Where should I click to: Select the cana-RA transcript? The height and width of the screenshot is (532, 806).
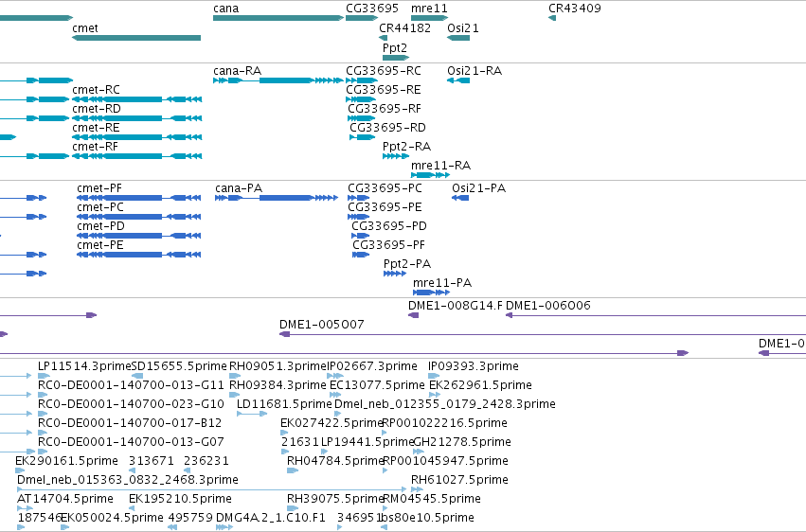click(x=278, y=80)
